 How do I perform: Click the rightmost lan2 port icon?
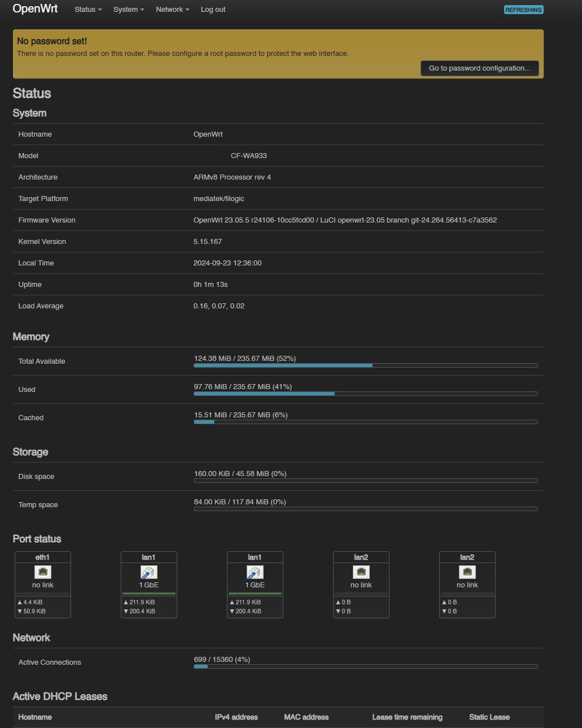[467, 572]
